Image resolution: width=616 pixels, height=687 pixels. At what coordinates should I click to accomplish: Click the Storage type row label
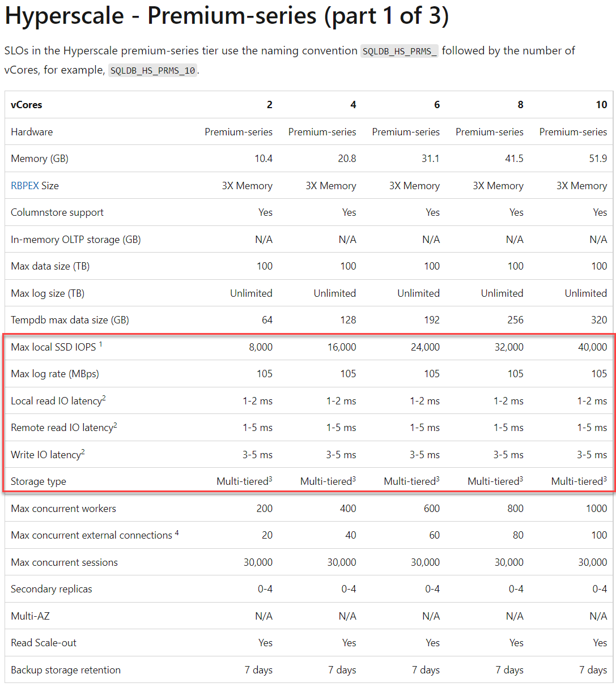(39, 481)
